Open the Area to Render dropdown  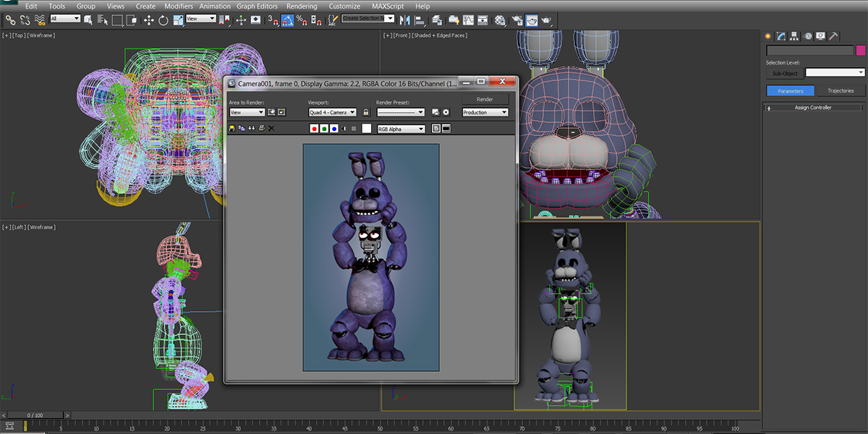[x=247, y=112]
